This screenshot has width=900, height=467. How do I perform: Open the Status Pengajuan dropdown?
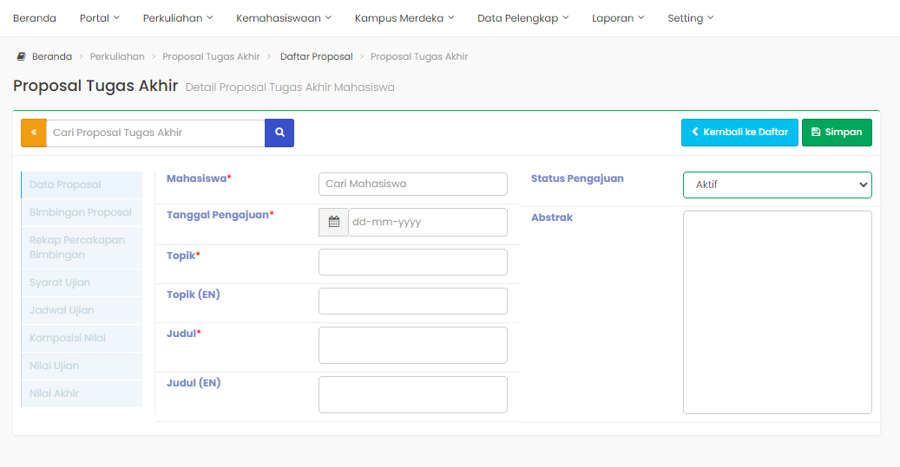point(777,185)
